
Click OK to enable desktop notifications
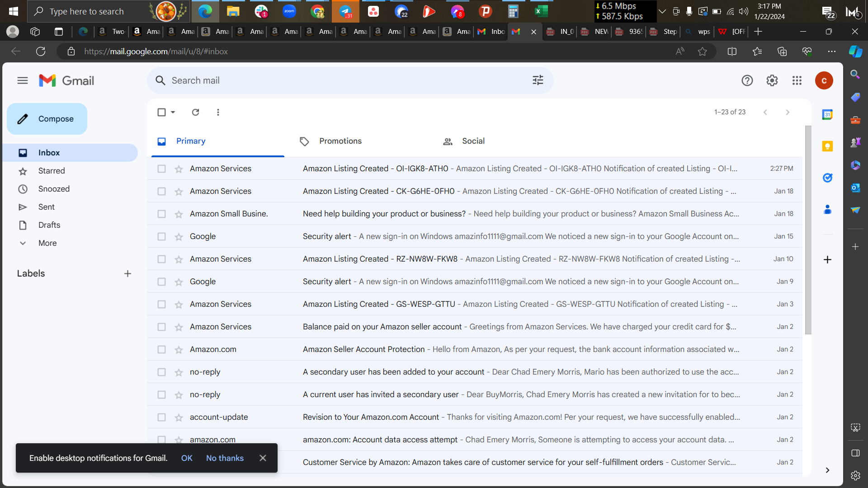click(x=187, y=458)
